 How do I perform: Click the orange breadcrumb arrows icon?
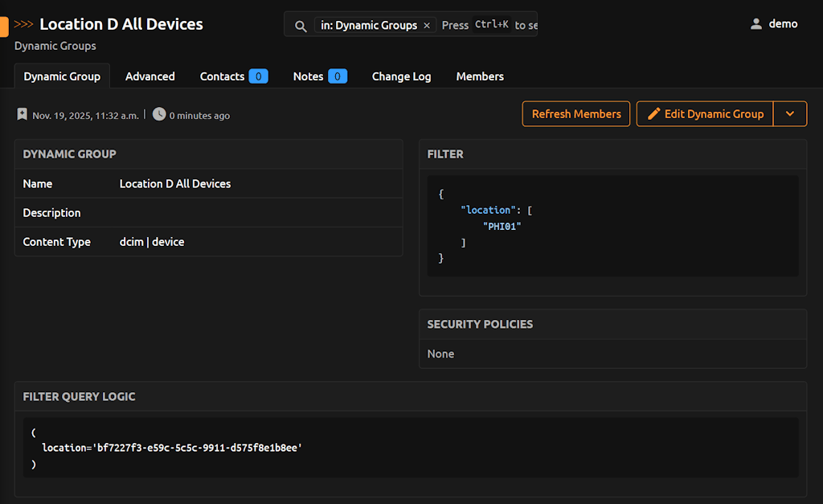click(x=24, y=24)
